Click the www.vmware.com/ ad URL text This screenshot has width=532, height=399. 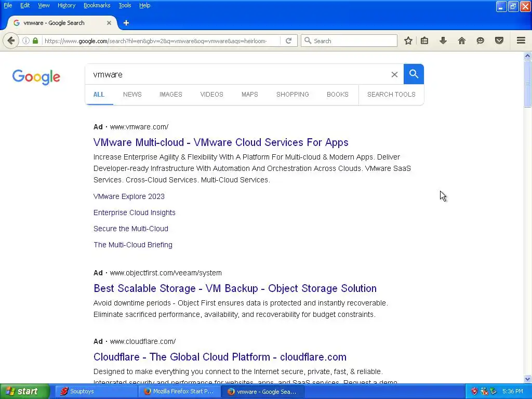point(139,127)
